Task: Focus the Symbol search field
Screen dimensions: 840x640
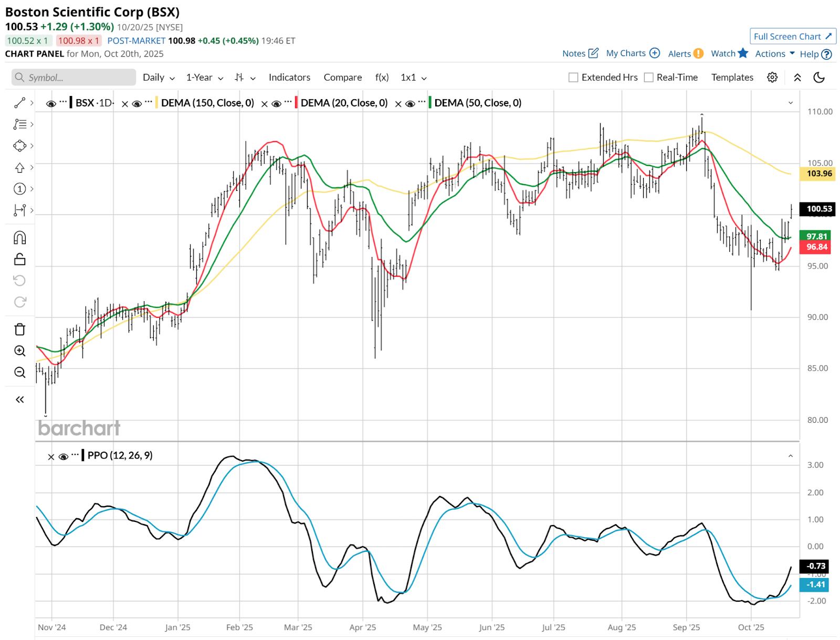Action: click(x=73, y=78)
